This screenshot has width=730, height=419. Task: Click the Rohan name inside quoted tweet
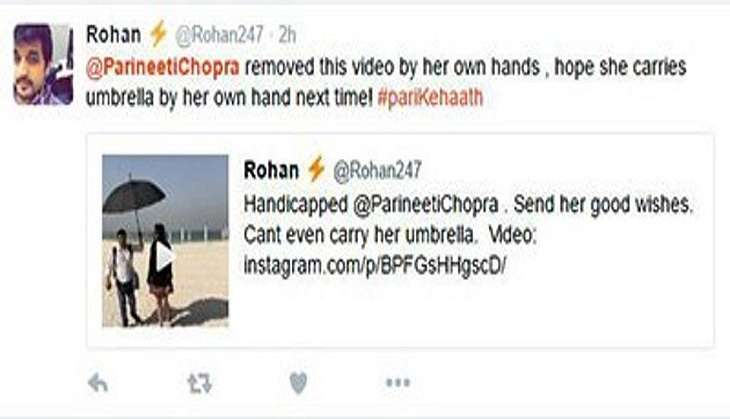pos(271,170)
